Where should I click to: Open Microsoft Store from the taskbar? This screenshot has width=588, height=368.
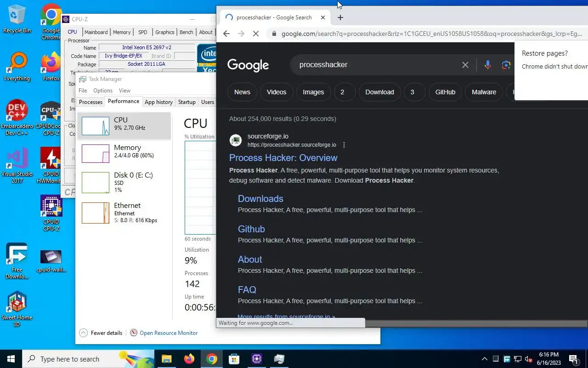click(234, 359)
